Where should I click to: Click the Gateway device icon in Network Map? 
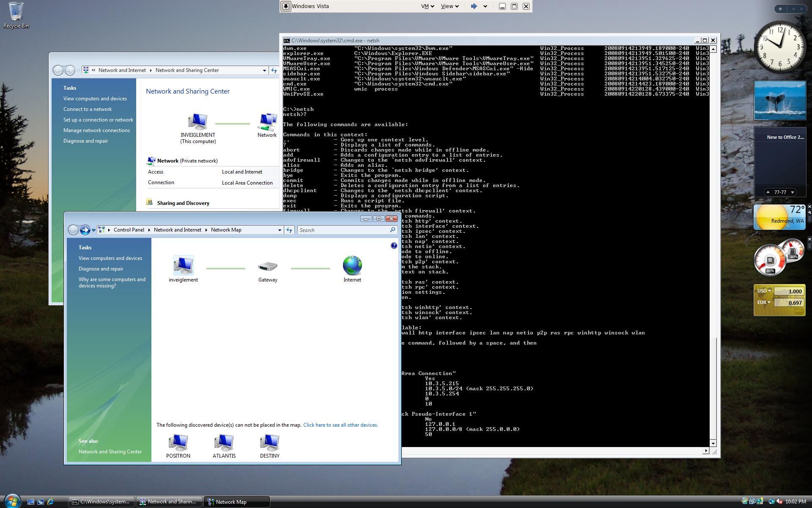[268, 266]
